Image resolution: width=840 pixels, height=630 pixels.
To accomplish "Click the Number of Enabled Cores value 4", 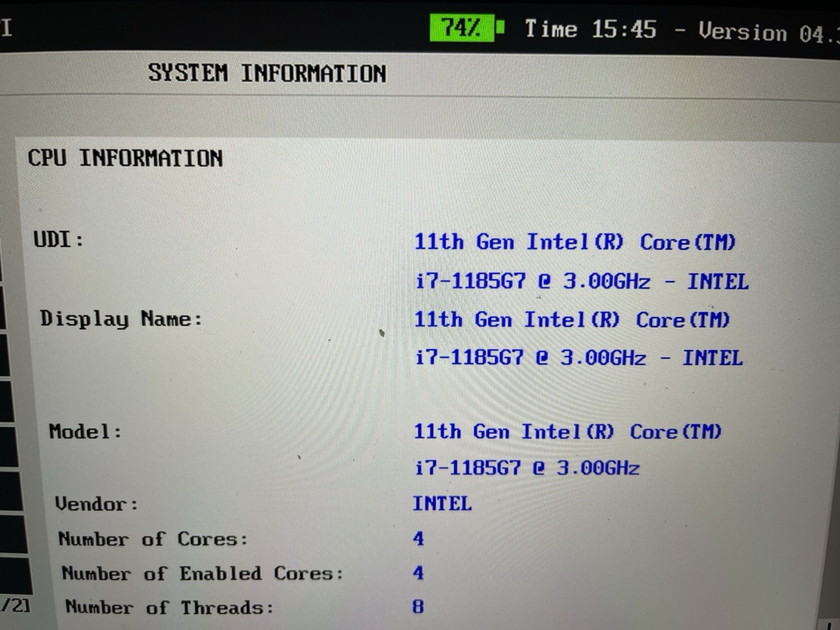I will click(418, 573).
